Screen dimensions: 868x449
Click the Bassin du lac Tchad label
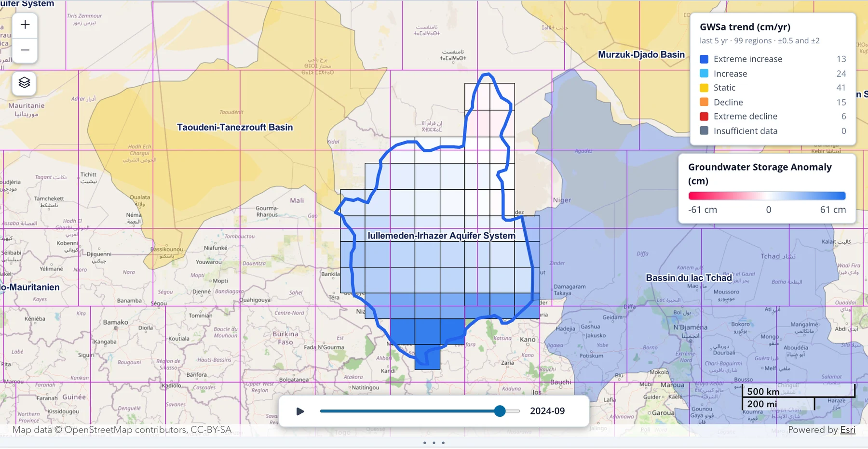coord(689,278)
